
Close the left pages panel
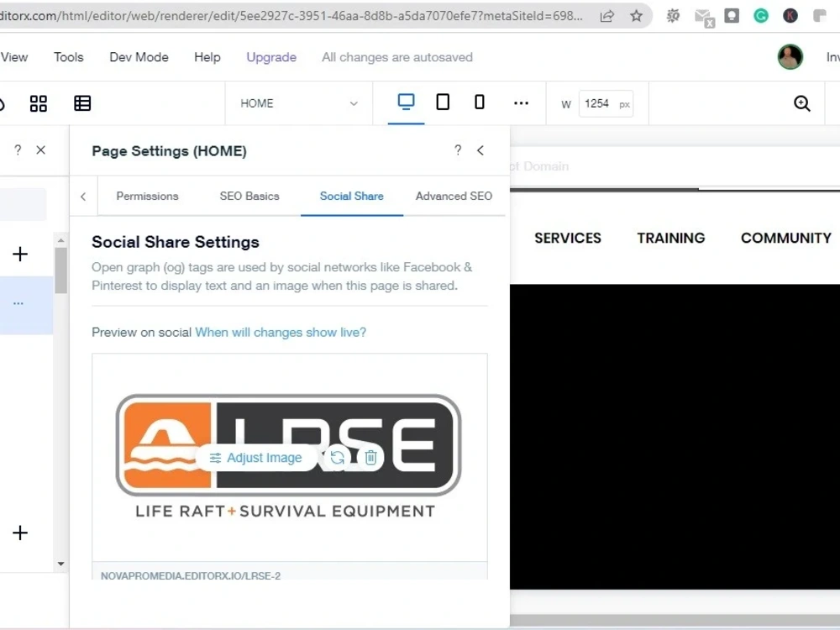coord(40,150)
